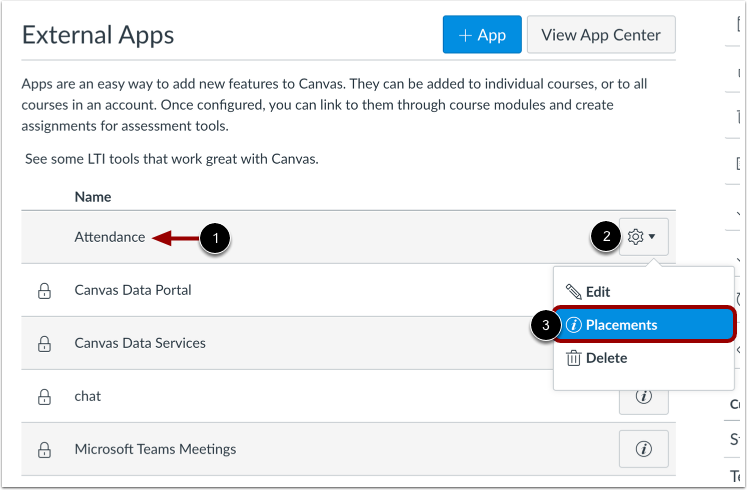Follow the LTI tools link
The image size is (747, 490).
(x=172, y=159)
